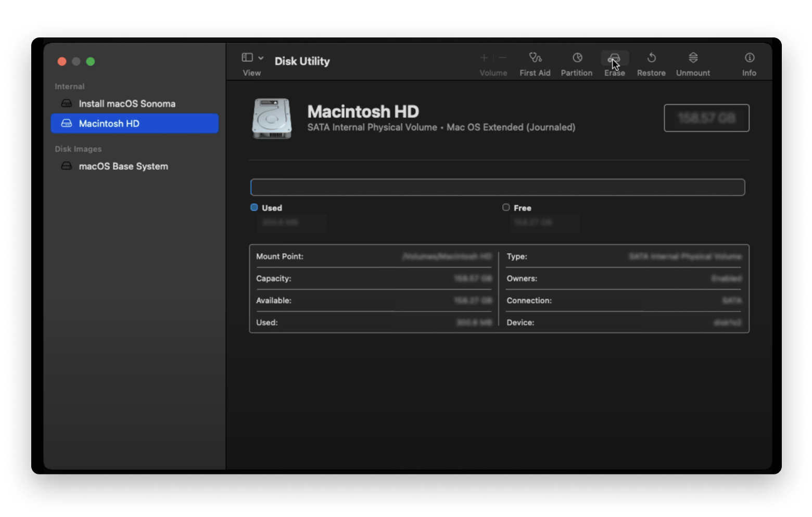Click the Used: row label in table
Viewport: 812px width, 517px height.
click(x=267, y=322)
